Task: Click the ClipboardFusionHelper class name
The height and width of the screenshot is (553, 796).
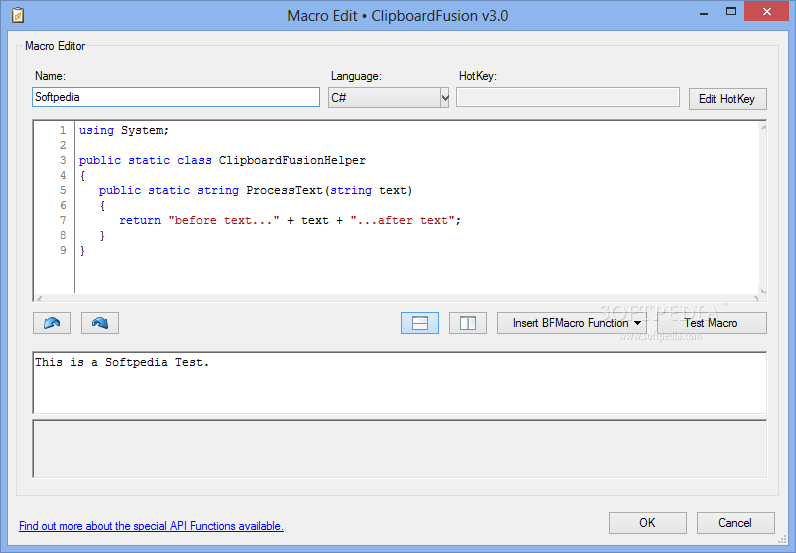Action: (292, 160)
